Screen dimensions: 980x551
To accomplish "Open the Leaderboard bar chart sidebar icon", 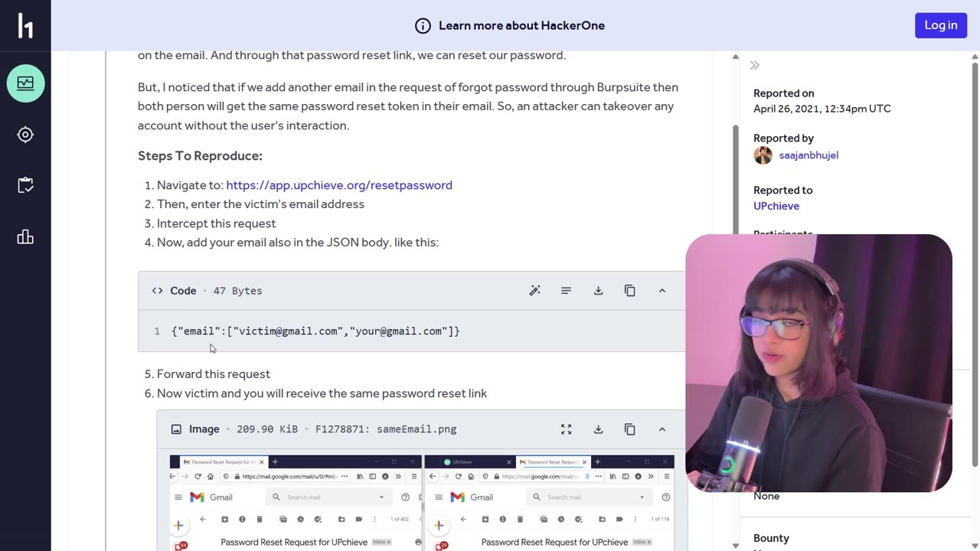I will [25, 236].
